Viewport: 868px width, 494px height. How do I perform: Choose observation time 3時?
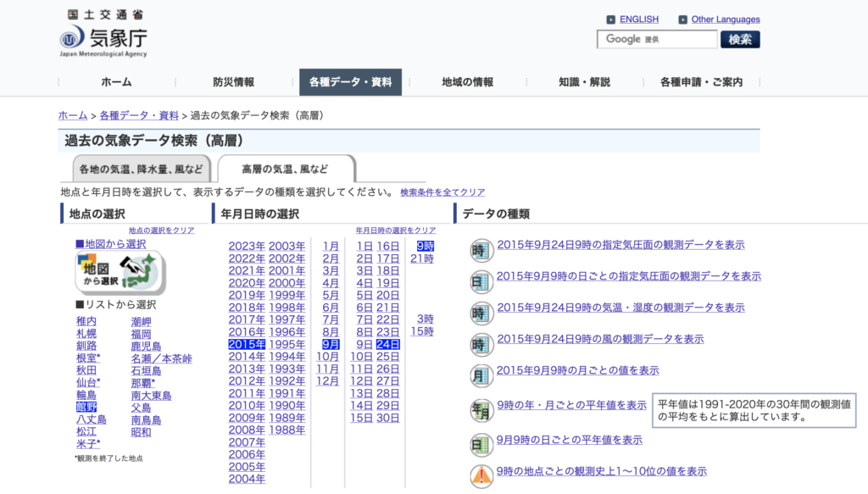point(426,319)
